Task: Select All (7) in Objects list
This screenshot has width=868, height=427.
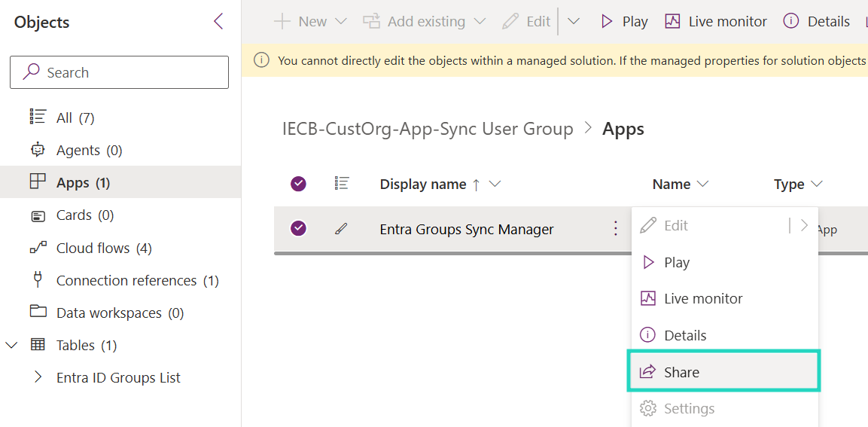Action: point(75,117)
